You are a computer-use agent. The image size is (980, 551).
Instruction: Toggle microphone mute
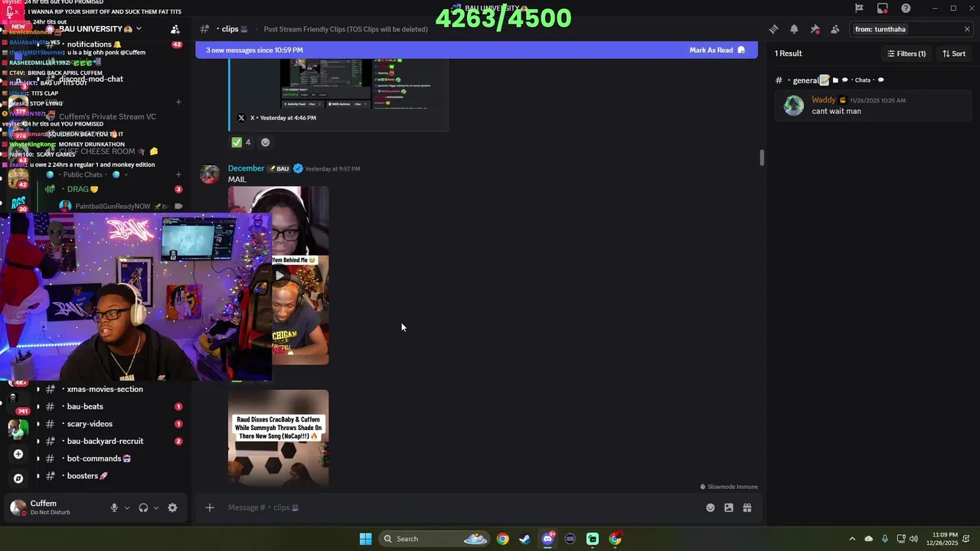click(x=114, y=507)
